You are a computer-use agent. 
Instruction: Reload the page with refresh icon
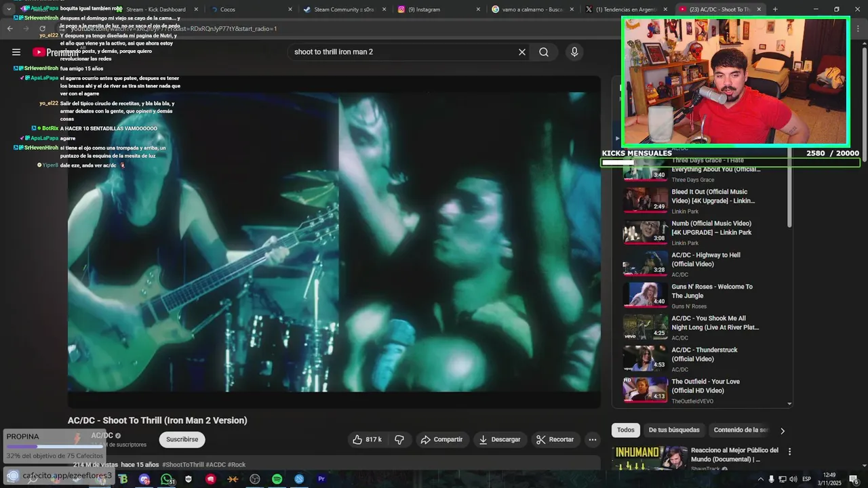pos(43,28)
